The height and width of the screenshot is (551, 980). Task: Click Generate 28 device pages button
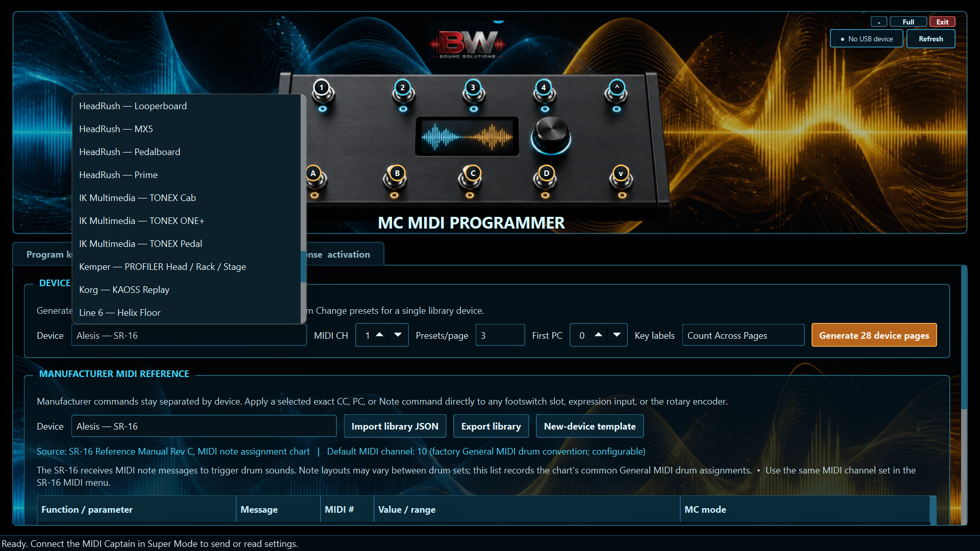point(874,335)
